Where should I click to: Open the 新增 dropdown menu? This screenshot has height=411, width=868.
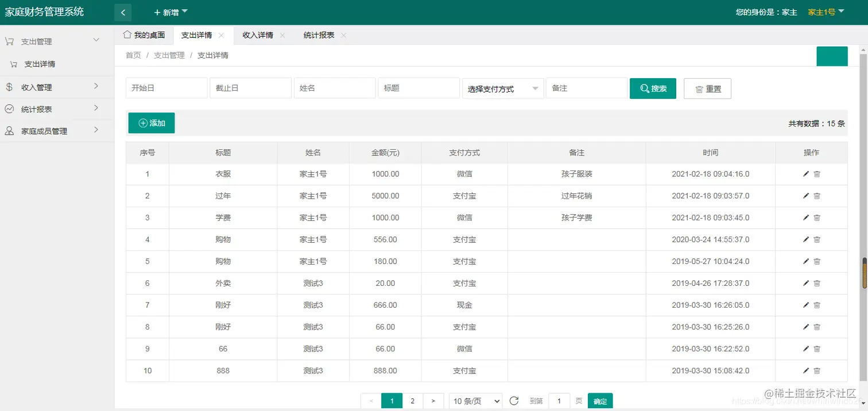(170, 12)
